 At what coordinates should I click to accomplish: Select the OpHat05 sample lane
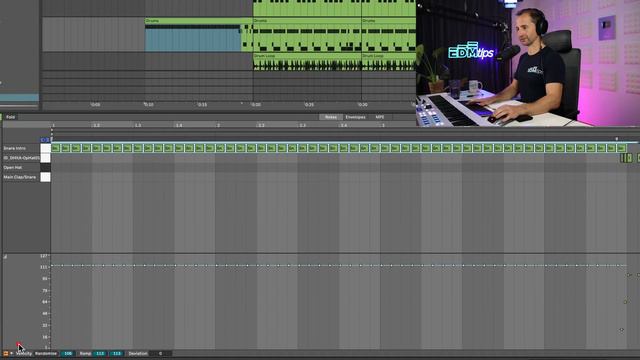pyautogui.click(x=22, y=158)
